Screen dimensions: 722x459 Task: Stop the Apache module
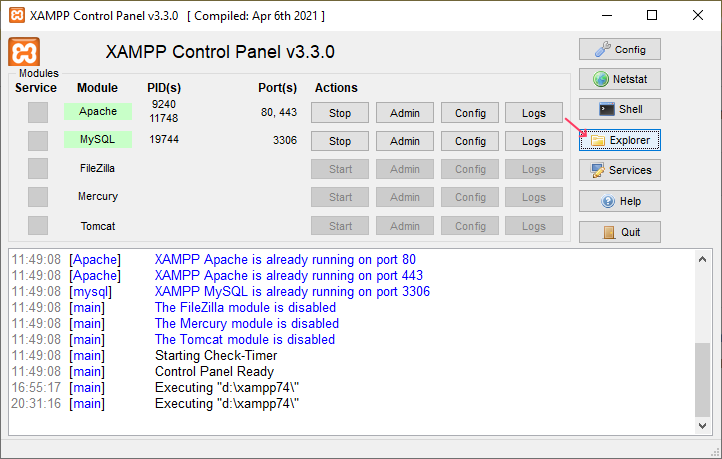click(340, 113)
